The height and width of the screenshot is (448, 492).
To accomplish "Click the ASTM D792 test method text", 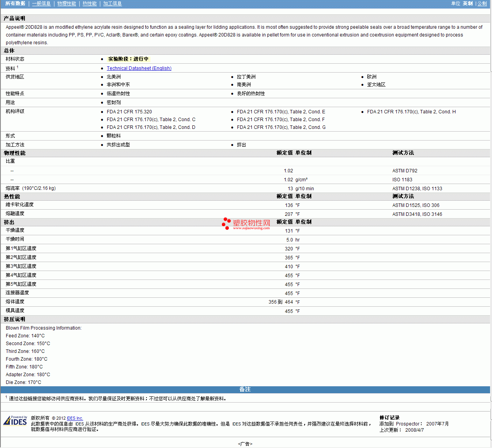I will tap(405, 171).
